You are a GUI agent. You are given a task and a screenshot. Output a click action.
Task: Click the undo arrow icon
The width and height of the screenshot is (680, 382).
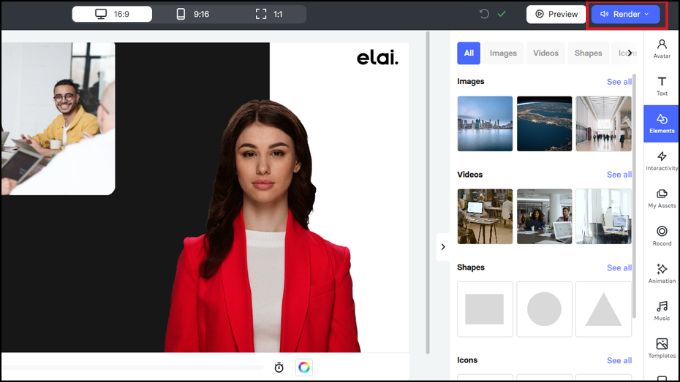click(x=484, y=14)
